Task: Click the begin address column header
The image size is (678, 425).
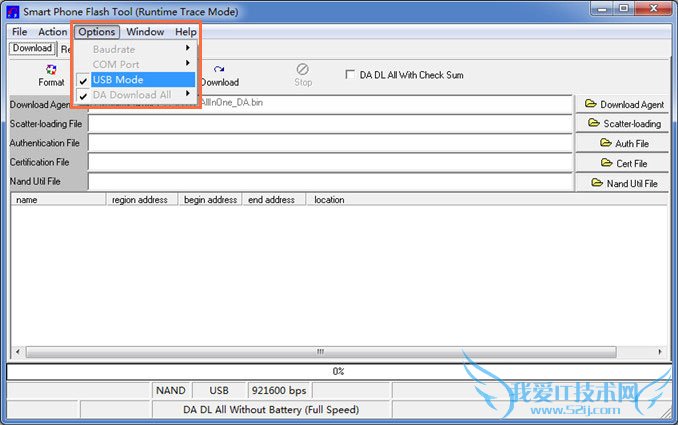Action: point(211,200)
